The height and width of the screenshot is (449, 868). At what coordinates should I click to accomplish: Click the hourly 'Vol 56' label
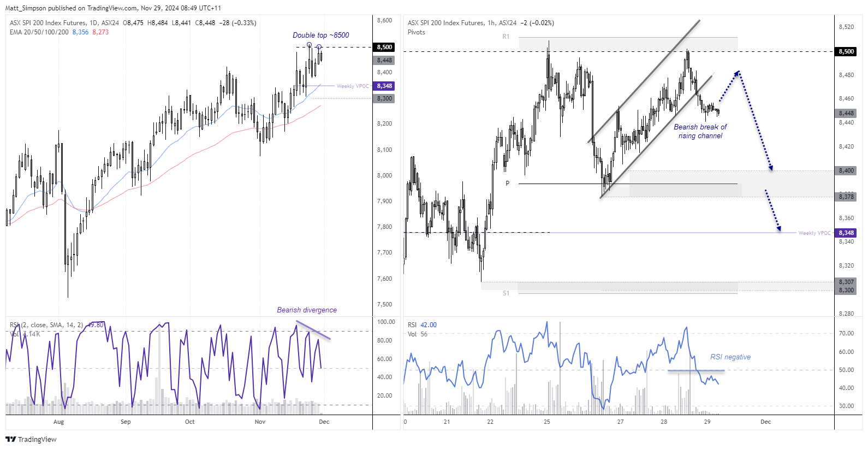coord(418,334)
